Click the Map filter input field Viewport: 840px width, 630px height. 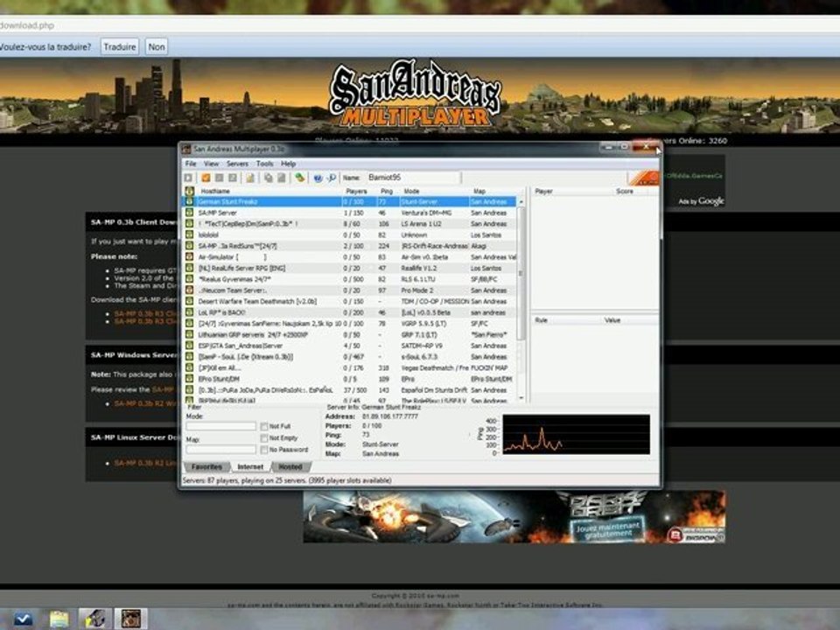220,450
